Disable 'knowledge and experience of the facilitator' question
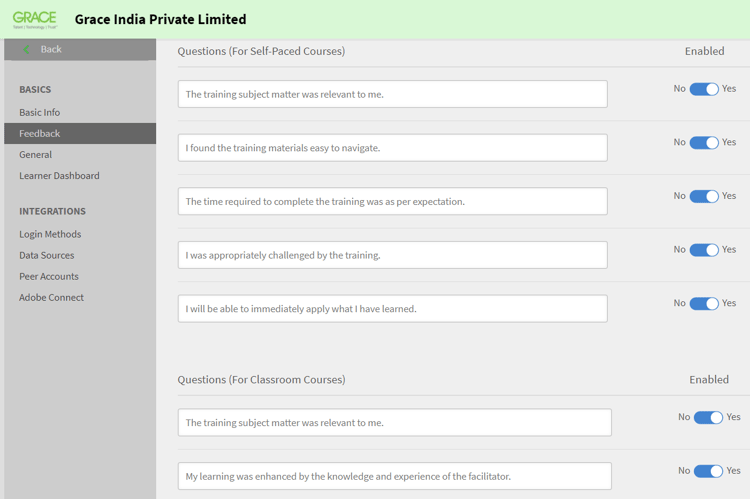This screenshot has width=750, height=499. tap(708, 471)
